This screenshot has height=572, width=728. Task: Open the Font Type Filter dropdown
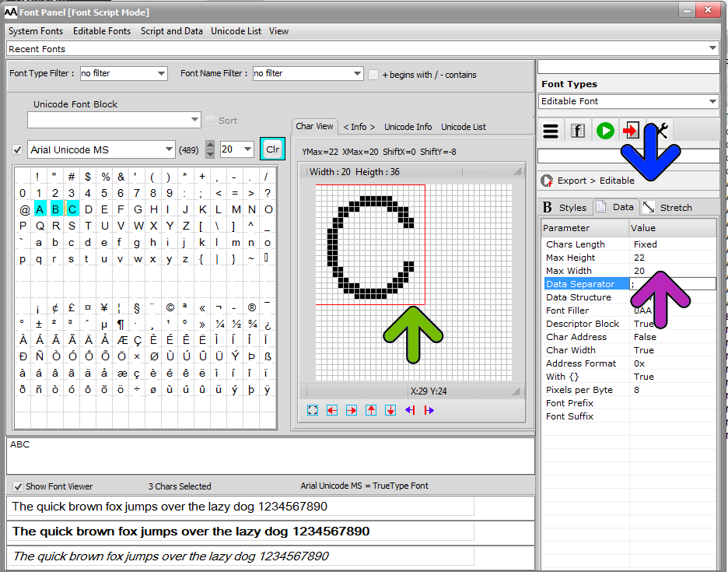124,73
